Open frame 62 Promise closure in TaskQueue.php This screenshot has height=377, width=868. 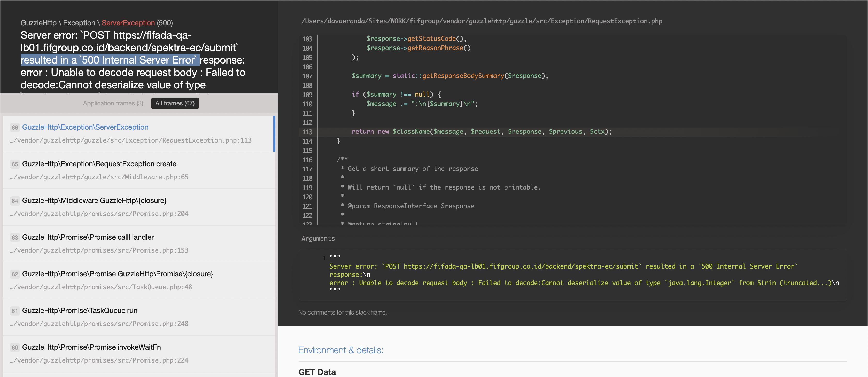[139, 281]
